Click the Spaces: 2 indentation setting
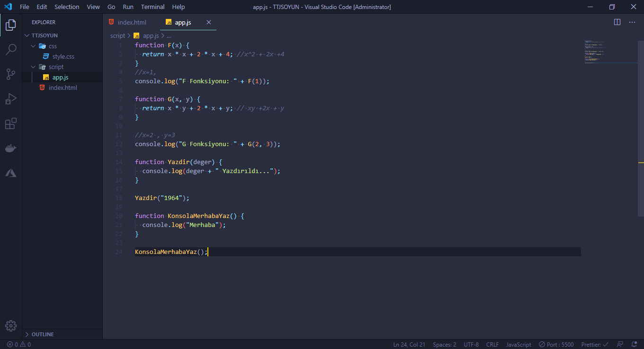644x349 pixels. click(x=445, y=345)
